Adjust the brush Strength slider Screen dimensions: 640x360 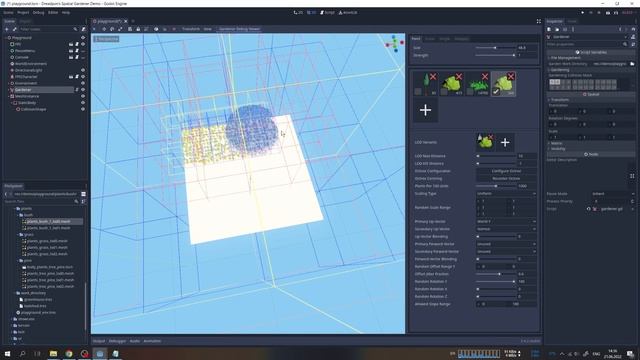pos(495,55)
